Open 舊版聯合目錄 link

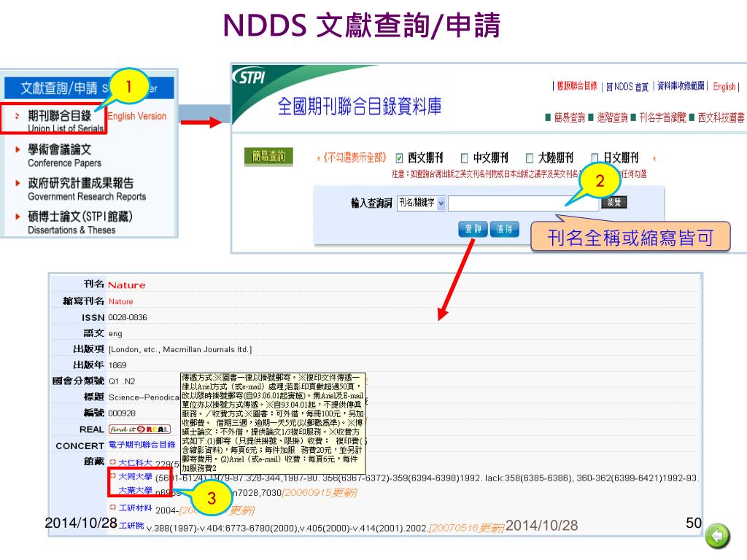click(576, 86)
